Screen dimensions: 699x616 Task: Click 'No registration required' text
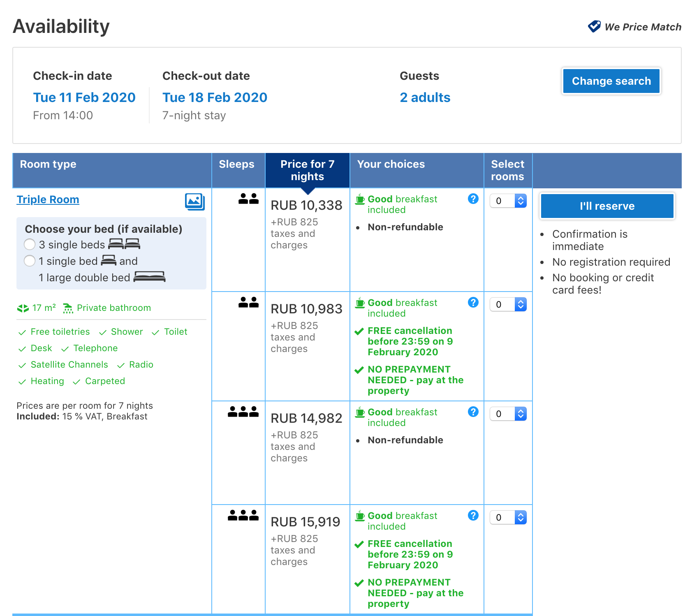tap(611, 262)
